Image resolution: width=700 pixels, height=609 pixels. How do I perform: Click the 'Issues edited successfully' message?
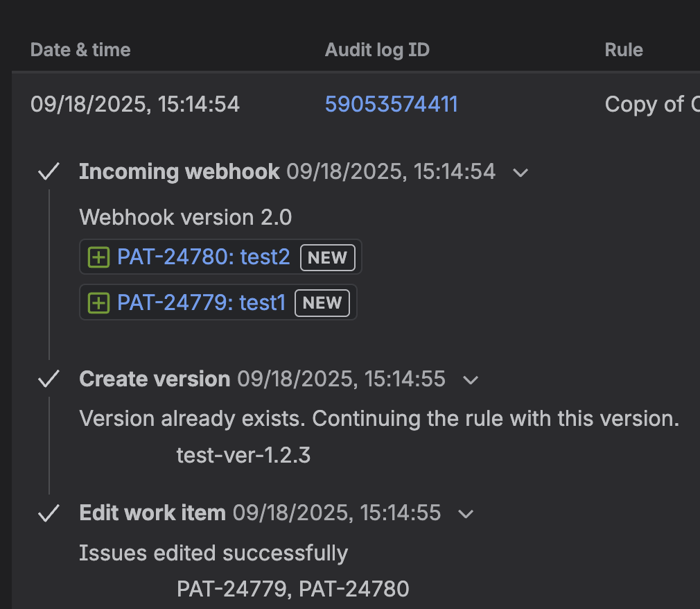[x=213, y=553]
